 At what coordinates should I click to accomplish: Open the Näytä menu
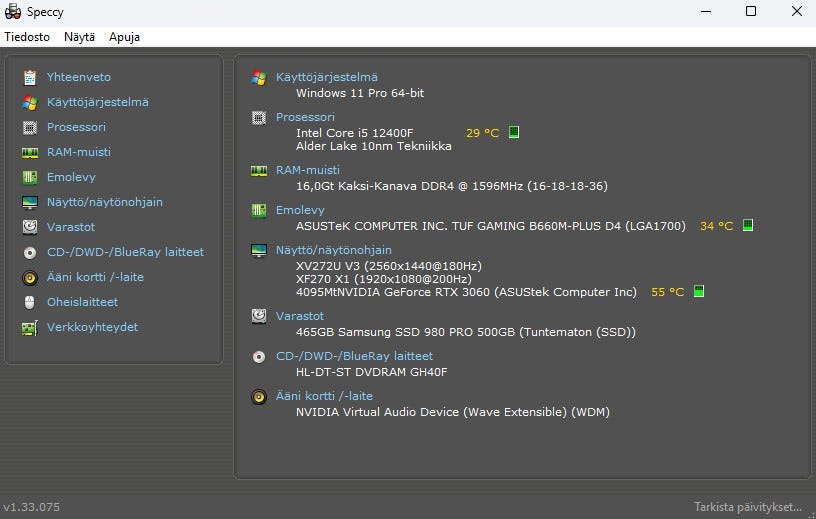click(79, 37)
